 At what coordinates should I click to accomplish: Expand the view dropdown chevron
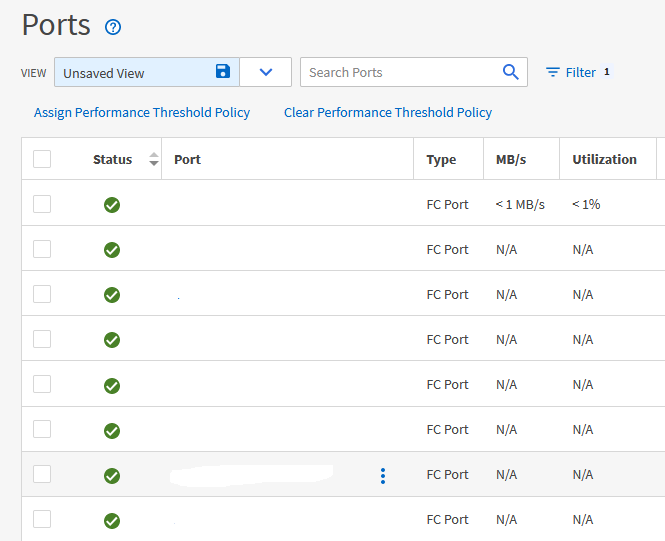coord(265,72)
